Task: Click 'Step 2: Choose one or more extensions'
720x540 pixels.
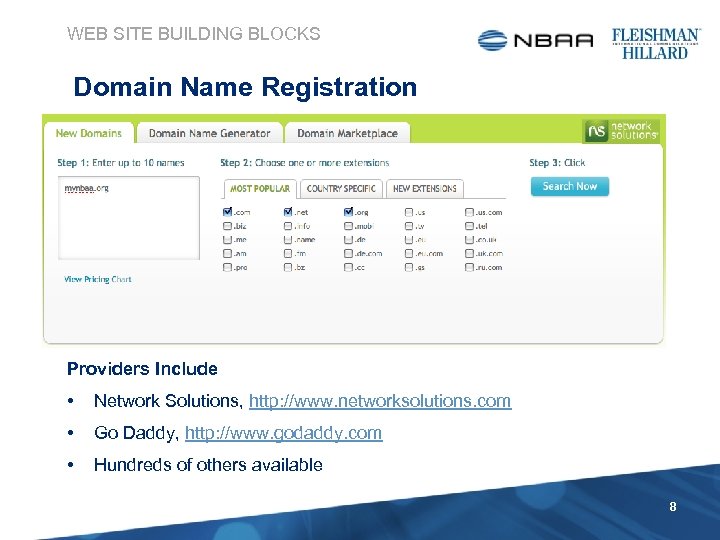Action: [305, 163]
